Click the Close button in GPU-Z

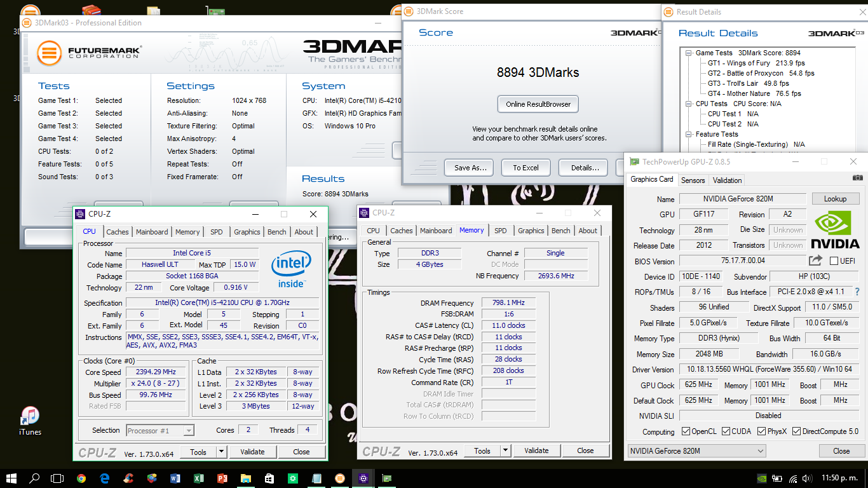pyautogui.click(x=841, y=451)
